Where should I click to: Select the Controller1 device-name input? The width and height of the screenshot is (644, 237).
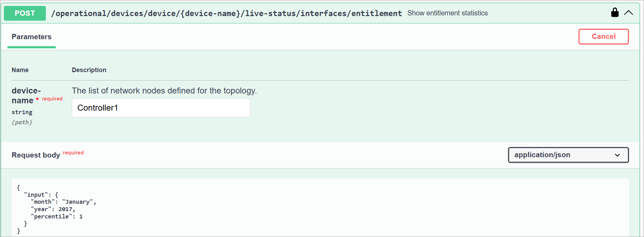click(161, 107)
